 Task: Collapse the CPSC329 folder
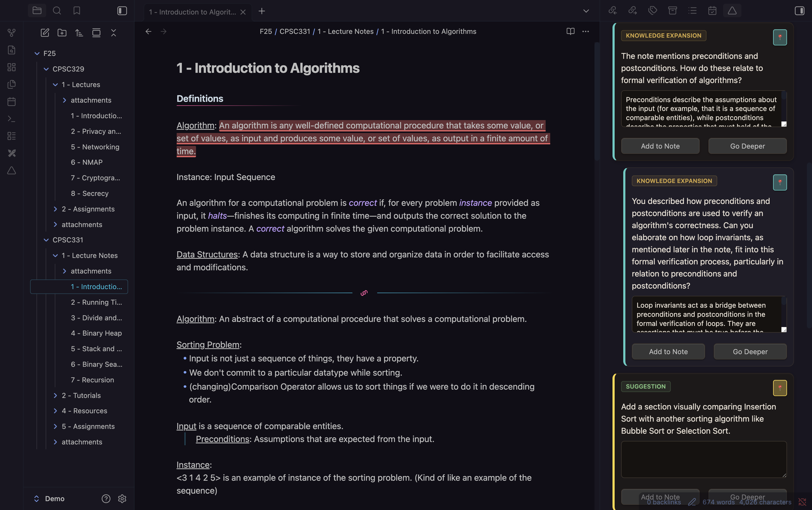tap(46, 69)
